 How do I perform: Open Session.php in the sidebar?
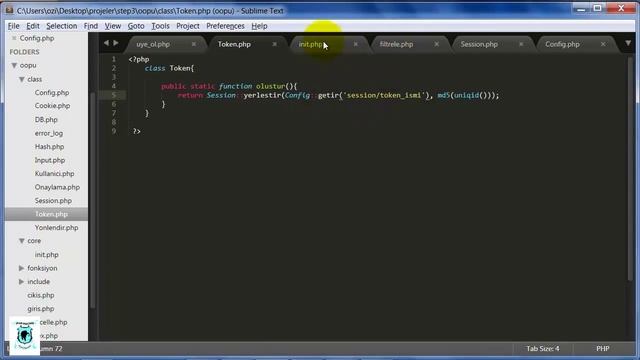[53, 200]
